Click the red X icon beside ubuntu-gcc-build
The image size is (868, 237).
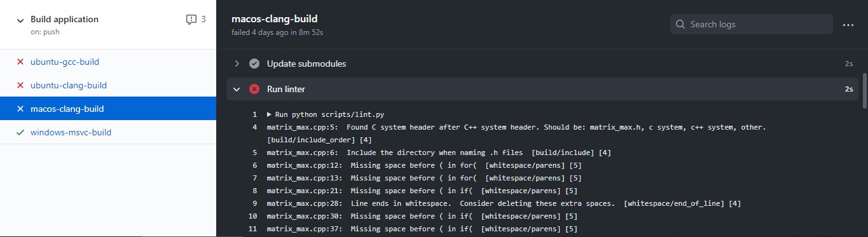point(20,62)
